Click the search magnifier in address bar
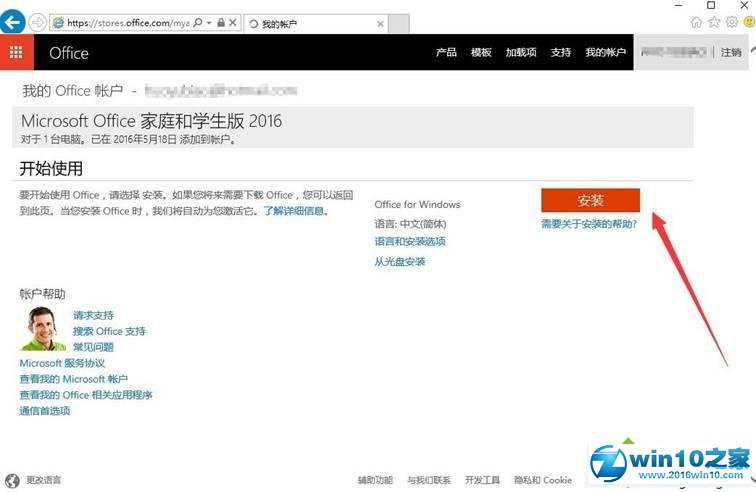This screenshot has height=492, width=756. [198, 23]
